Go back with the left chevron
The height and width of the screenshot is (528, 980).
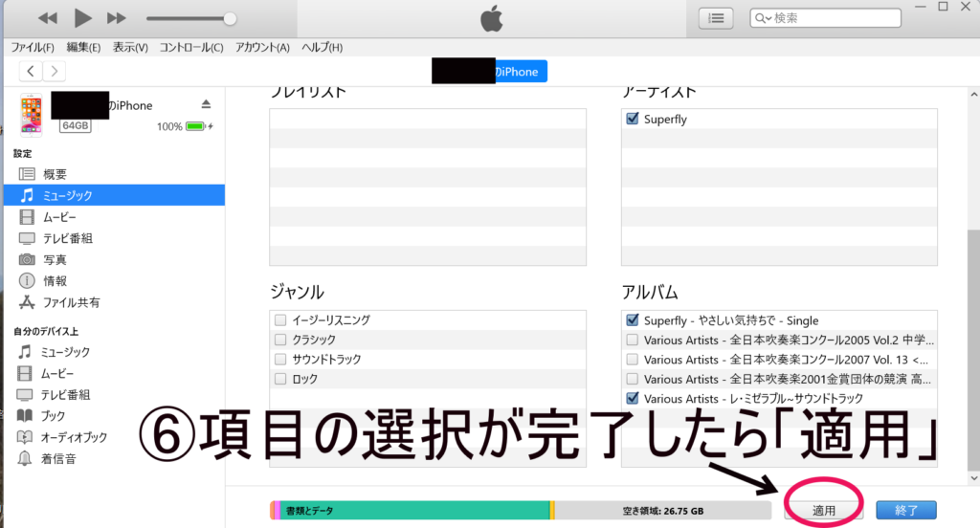point(31,71)
